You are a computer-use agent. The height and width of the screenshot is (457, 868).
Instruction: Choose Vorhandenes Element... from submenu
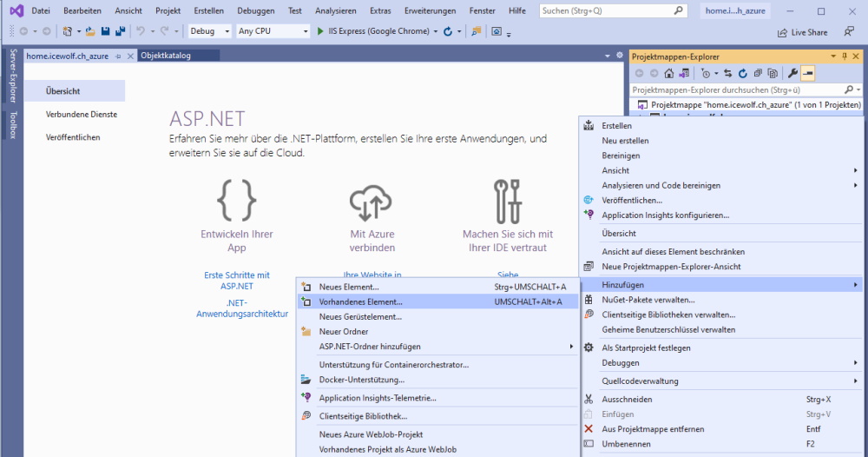(438, 301)
